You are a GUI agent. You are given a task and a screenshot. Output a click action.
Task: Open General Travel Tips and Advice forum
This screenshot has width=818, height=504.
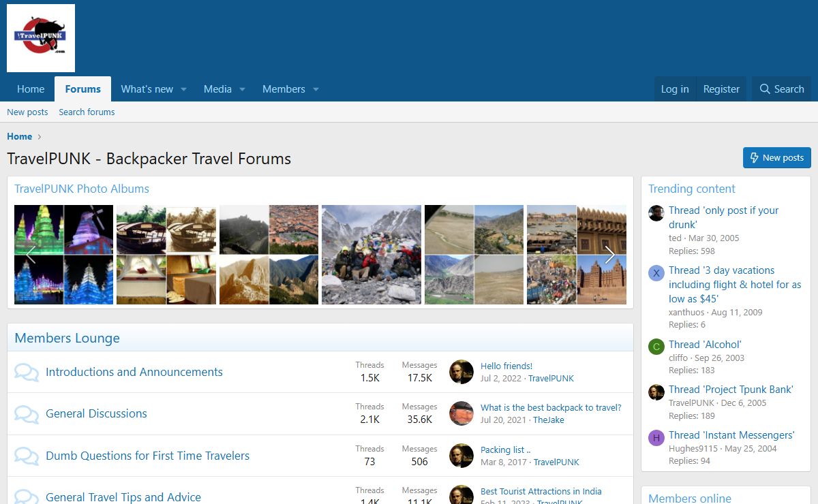pyautogui.click(x=123, y=497)
